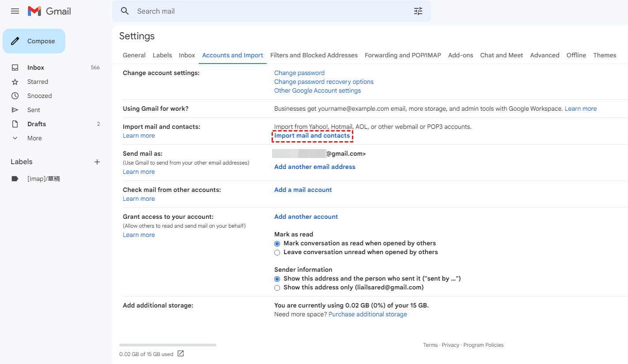Switch to Filters and Blocked Addresses tab
628x364 pixels.
(x=314, y=55)
